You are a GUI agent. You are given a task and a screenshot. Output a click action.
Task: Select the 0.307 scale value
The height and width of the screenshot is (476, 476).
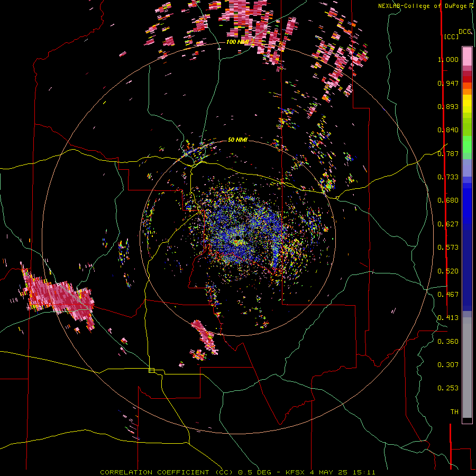[x=448, y=365]
